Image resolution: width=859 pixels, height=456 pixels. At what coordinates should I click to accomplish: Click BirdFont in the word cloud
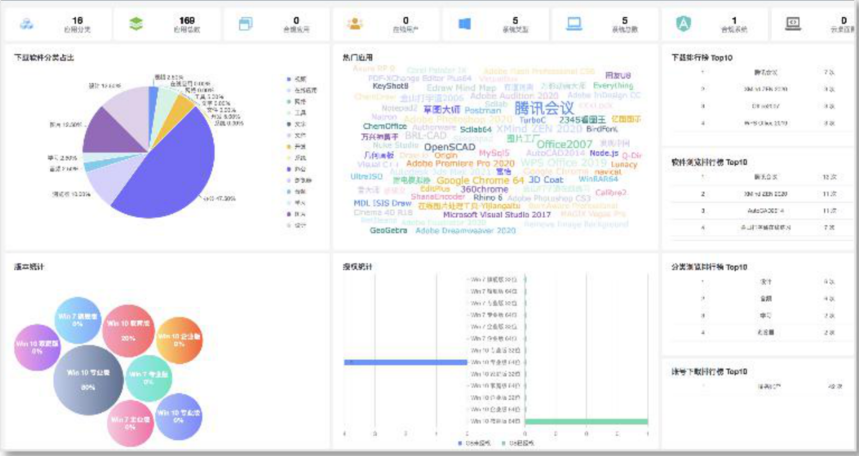[602, 129]
